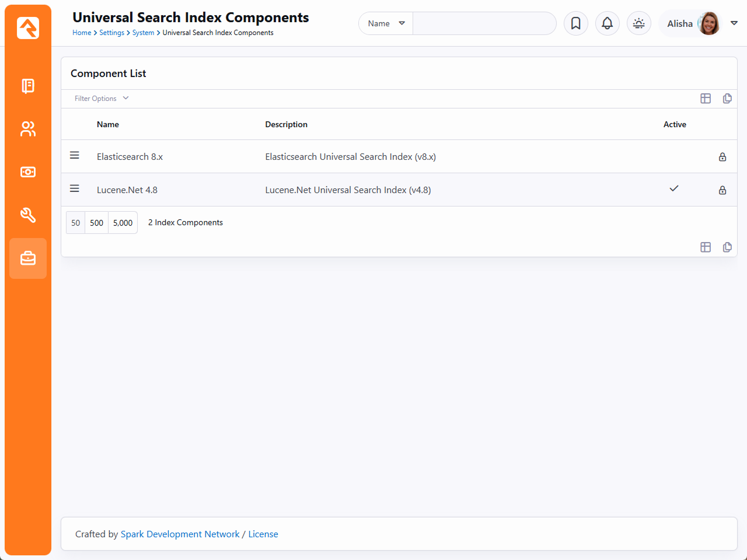Go to System in the breadcrumb
747x560 pixels.
[143, 33]
